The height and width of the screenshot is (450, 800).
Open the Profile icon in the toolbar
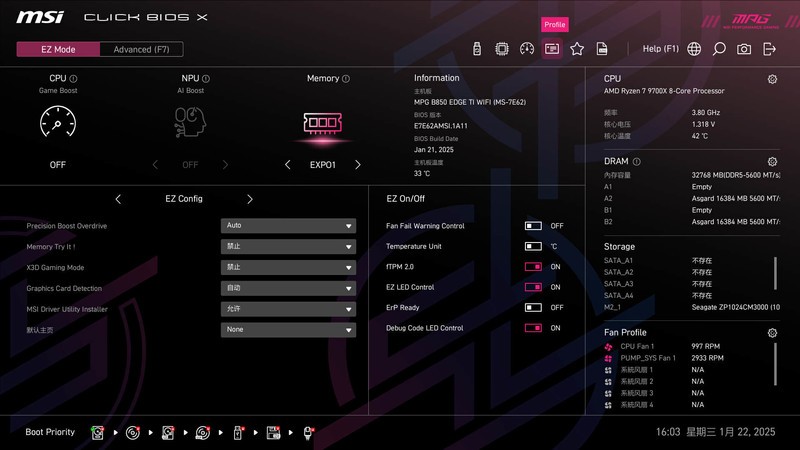(552, 49)
